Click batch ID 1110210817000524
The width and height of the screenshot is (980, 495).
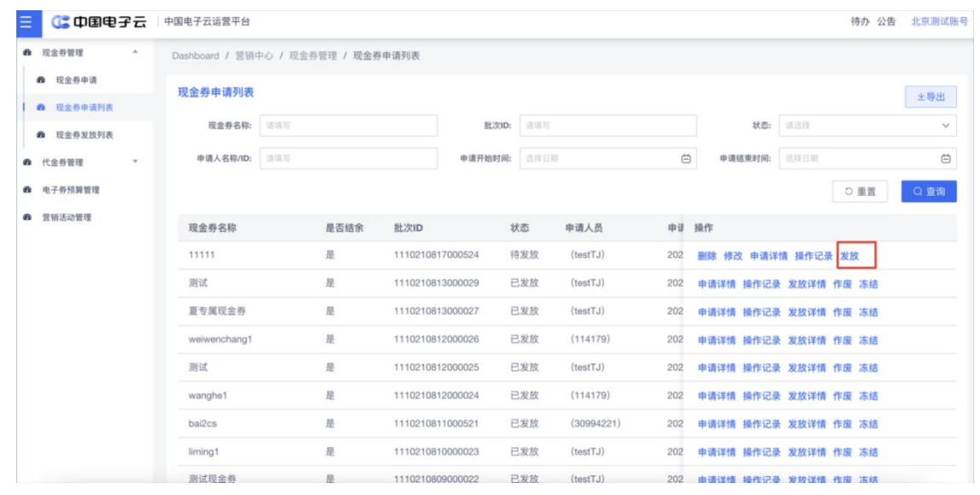point(437,256)
